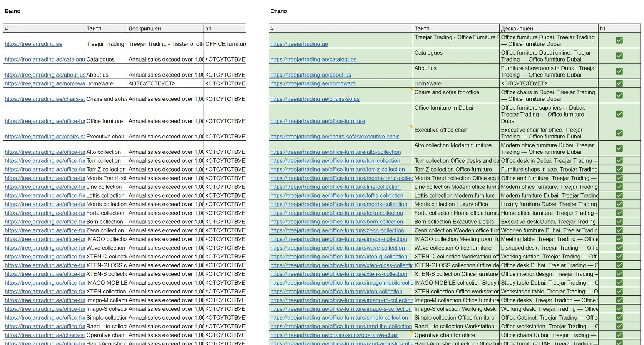The width and height of the screenshot is (644, 345).
Task: Select ОТСУТСТВУЕТ description in Стало homeware row
Action: tap(549, 83)
